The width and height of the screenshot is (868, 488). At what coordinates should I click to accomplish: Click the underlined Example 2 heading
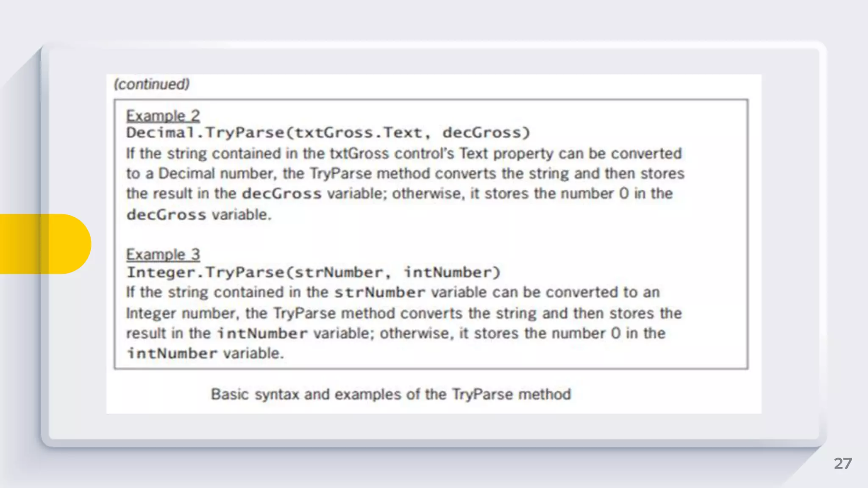[163, 116]
